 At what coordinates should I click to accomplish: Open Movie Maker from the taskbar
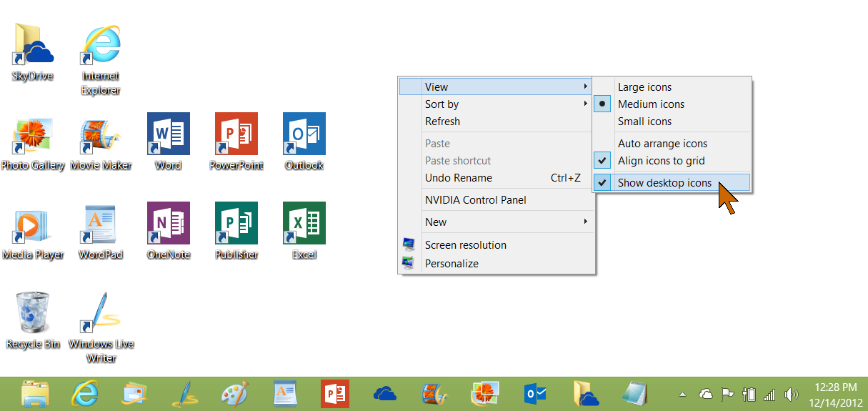[x=434, y=394]
